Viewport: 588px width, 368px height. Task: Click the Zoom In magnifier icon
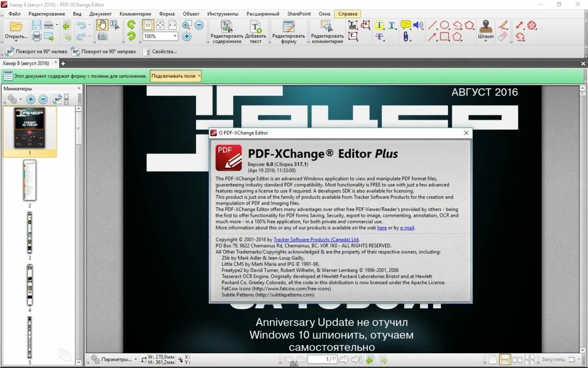(187, 26)
